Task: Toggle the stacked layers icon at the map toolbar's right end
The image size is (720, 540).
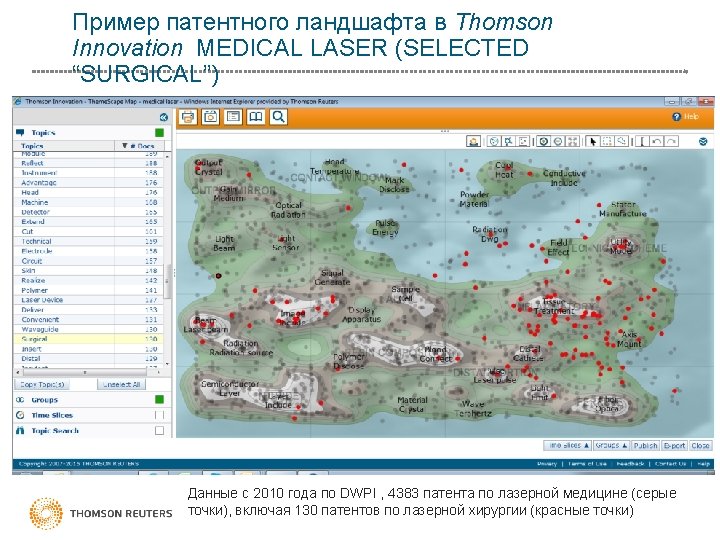Action: tap(703, 141)
